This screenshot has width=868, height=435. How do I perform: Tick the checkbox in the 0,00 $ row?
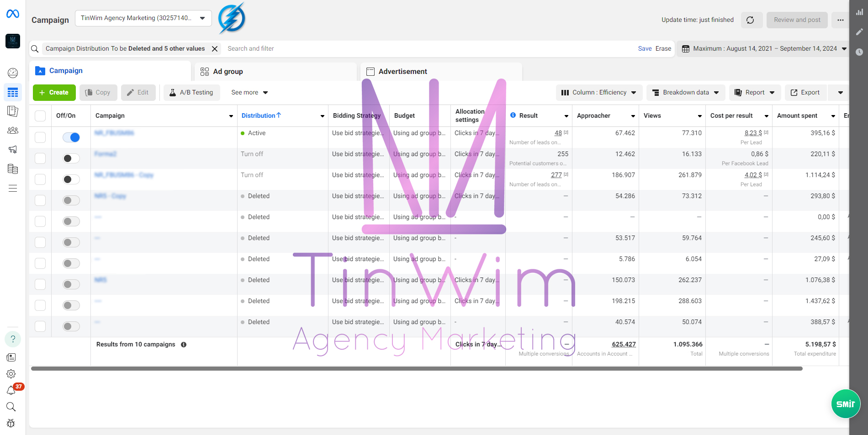40,221
